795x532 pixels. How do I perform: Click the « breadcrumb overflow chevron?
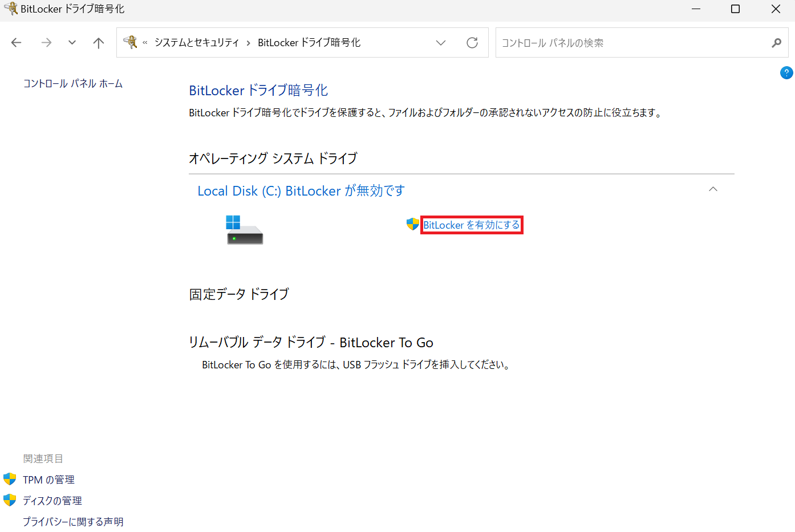145,43
